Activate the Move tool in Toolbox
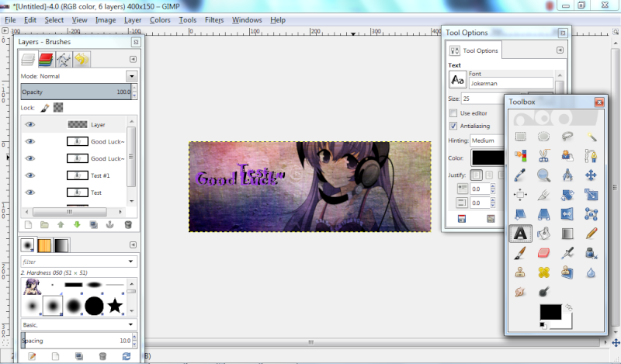This screenshot has width=621, height=364. coord(591,175)
